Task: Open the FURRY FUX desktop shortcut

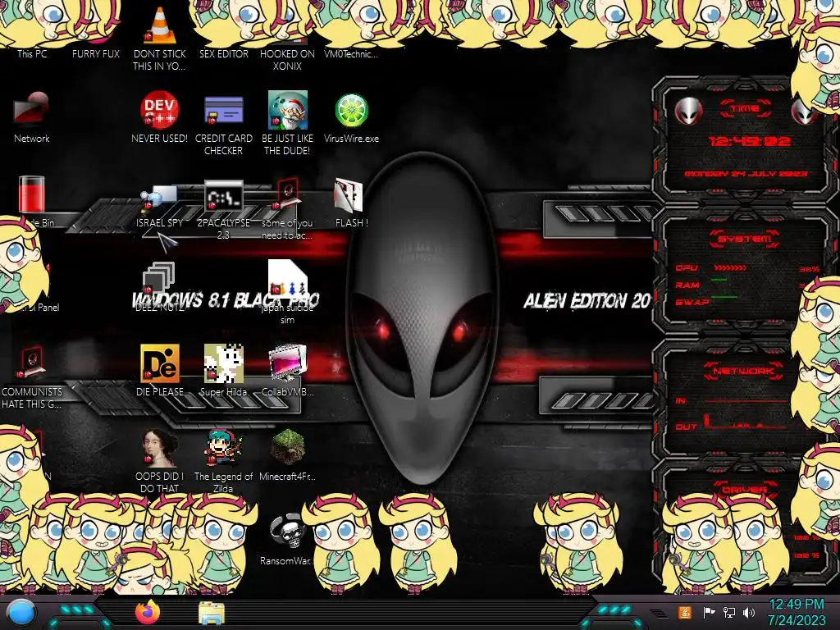Action: [96, 53]
